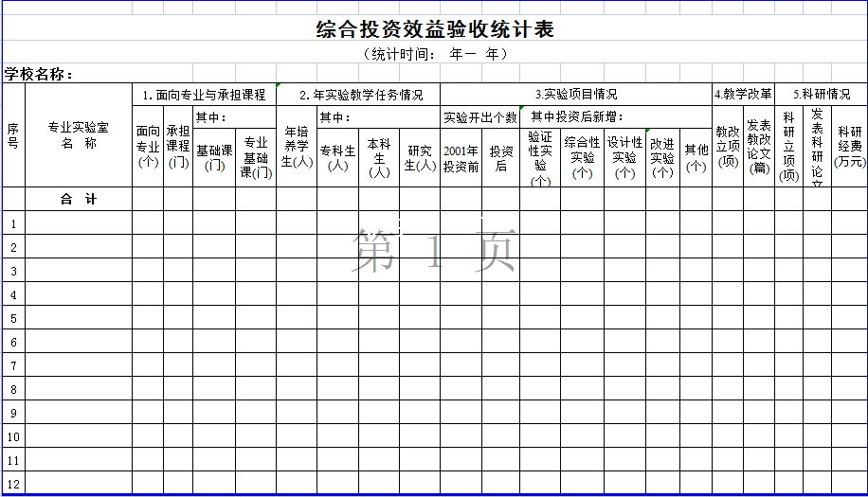The height and width of the screenshot is (497, 868).
Task: Click the title cell 综合投资效益验收统计表
Action: 435,29
